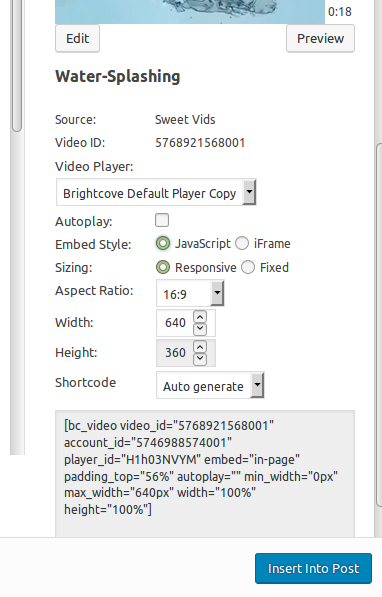Choose Fixed sizing
The image size is (382, 597).
(248, 267)
